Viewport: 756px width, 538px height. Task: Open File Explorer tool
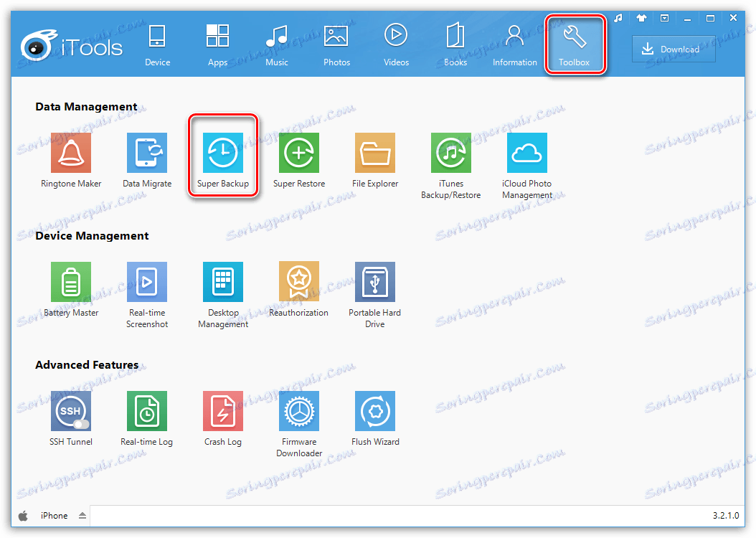click(375, 153)
